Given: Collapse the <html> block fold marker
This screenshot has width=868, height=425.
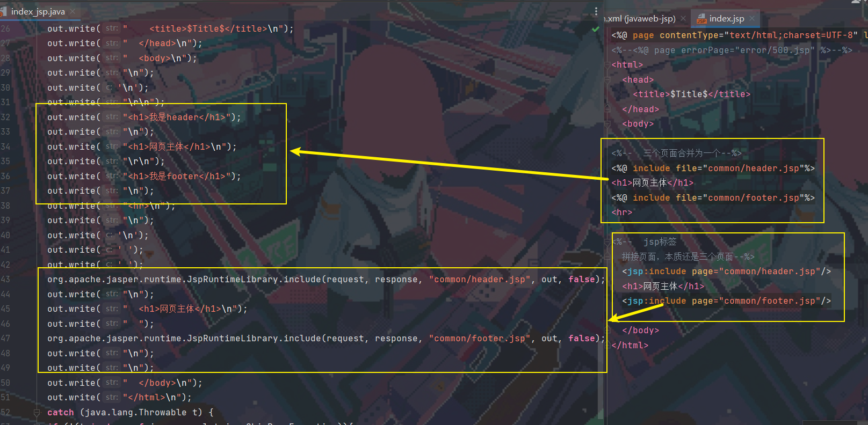Looking at the screenshot, I should pos(608,65).
